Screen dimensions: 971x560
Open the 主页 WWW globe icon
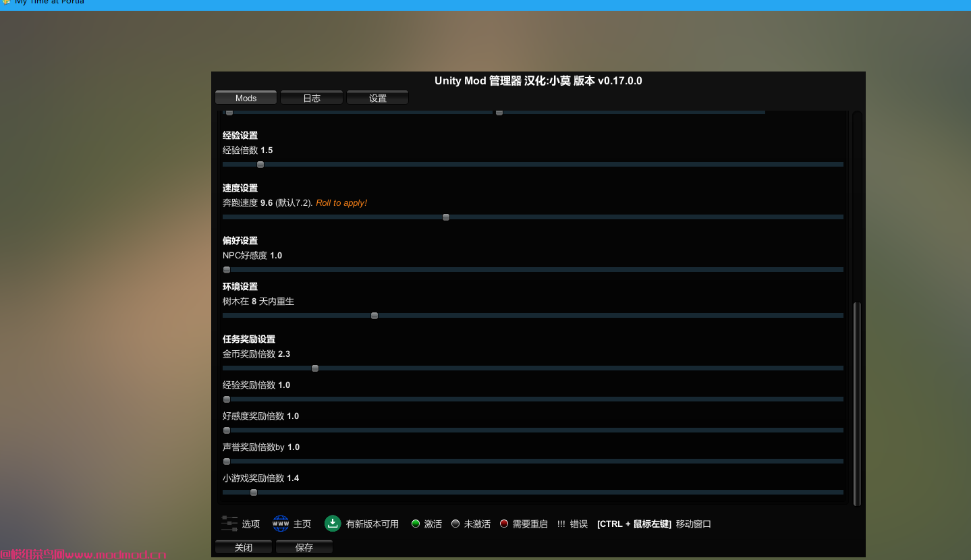(x=280, y=524)
